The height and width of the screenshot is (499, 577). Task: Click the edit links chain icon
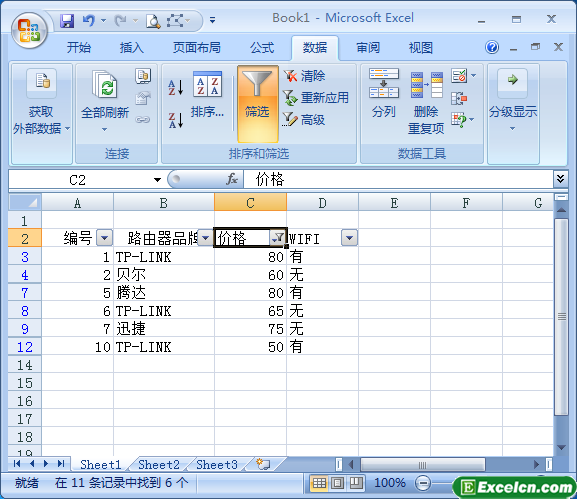coord(143,120)
